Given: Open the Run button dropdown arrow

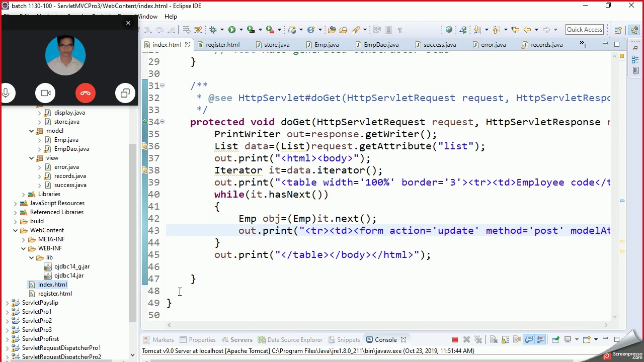Looking at the screenshot, I should (241, 30).
